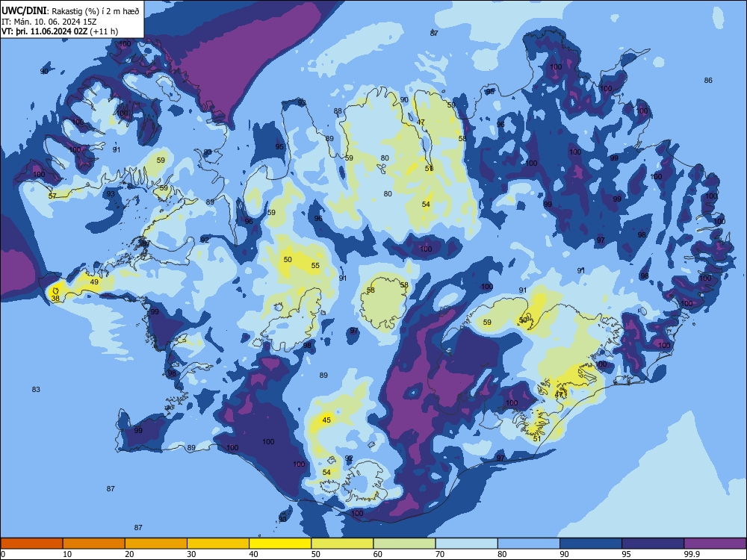Click the amber 30-40 legend swatch
747x560 pixels.
pyautogui.click(x=218, y=544)
